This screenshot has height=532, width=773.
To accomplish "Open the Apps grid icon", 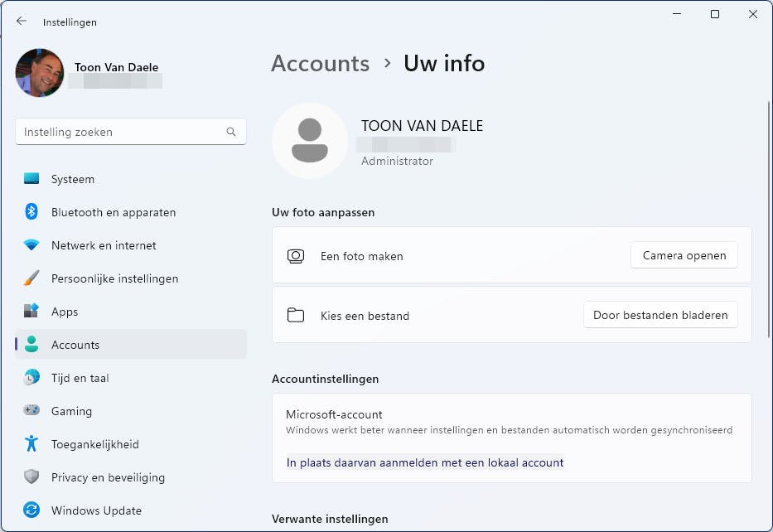I will 31,312.
